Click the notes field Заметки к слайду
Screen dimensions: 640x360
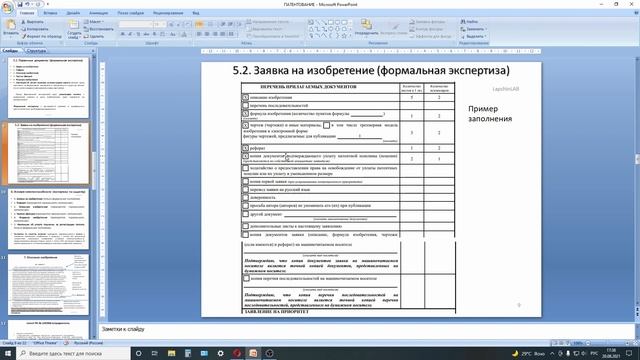pos(366,330)
